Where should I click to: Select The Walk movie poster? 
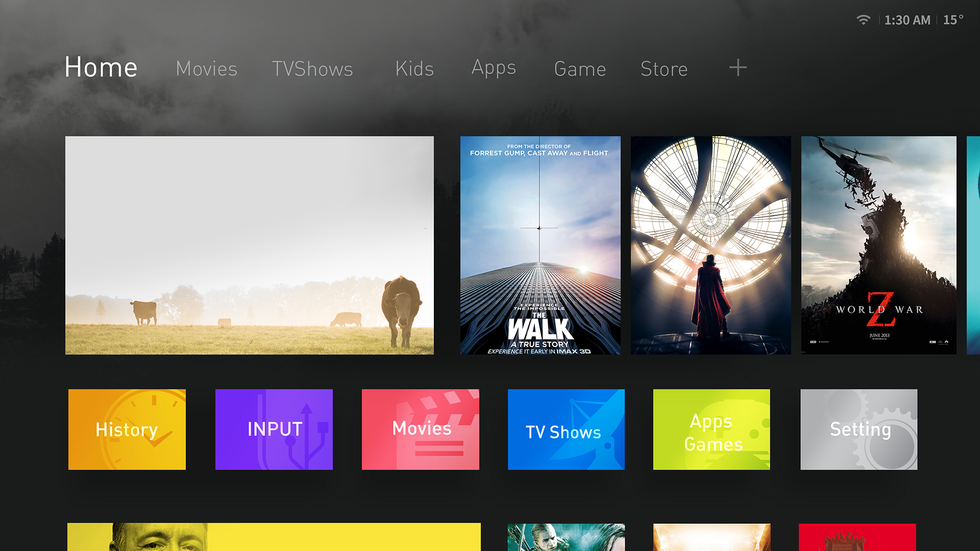tap(540, 245)
